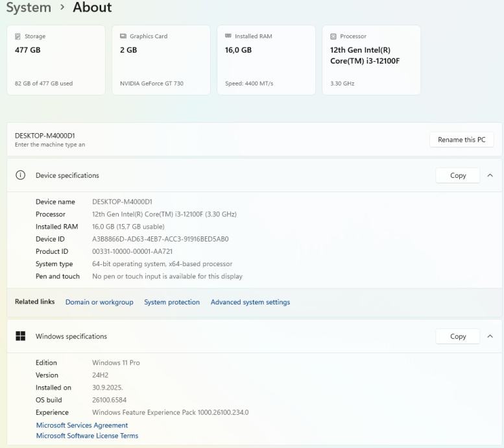
Task: Open Microsoft Software License Terms
Action: click(87, 436)
